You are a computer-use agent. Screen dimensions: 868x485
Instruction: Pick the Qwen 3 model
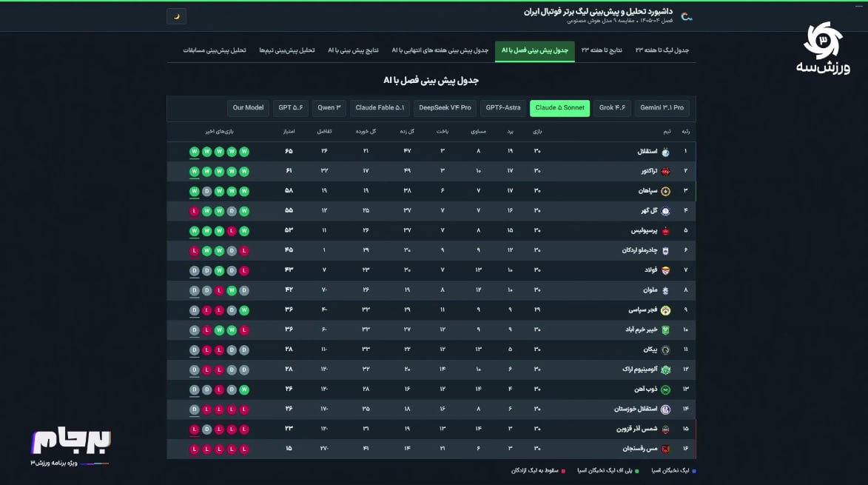tap(329, 108)
